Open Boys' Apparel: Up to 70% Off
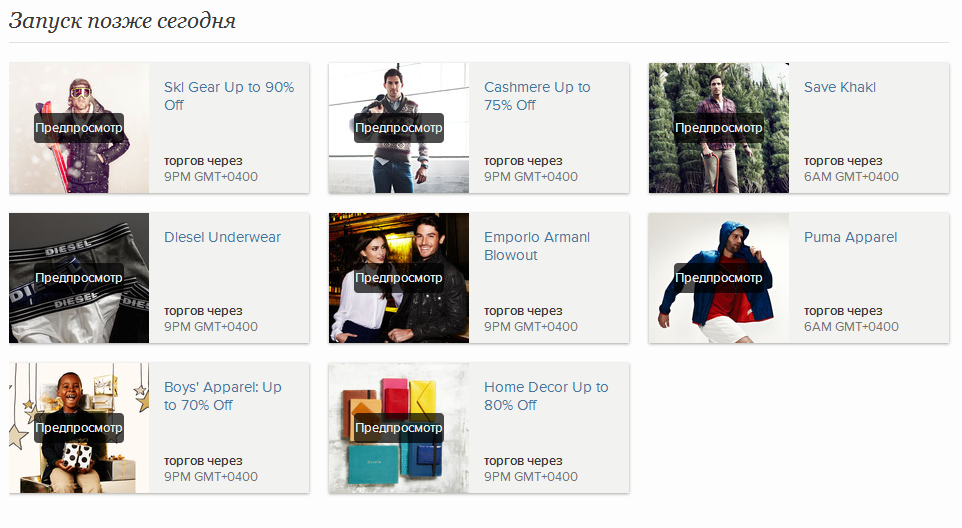The width and height of the screenshot is (962, 528). pyautogui.click(x=223, y=396)
